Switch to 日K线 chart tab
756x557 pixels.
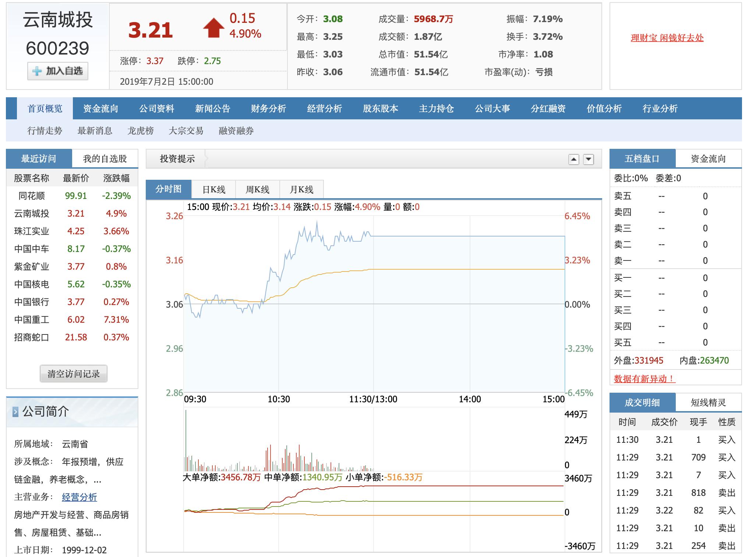click(213, 190)
